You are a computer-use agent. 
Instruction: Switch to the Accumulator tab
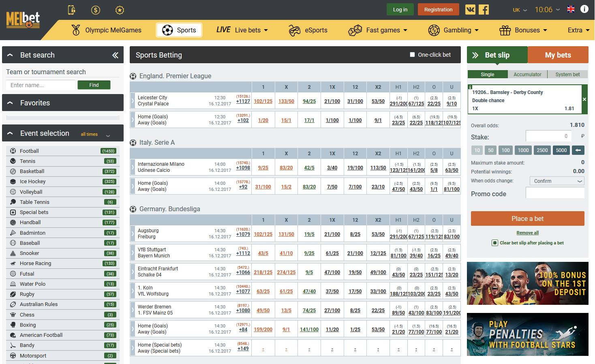pyautogui.click(x=527, y=74)
